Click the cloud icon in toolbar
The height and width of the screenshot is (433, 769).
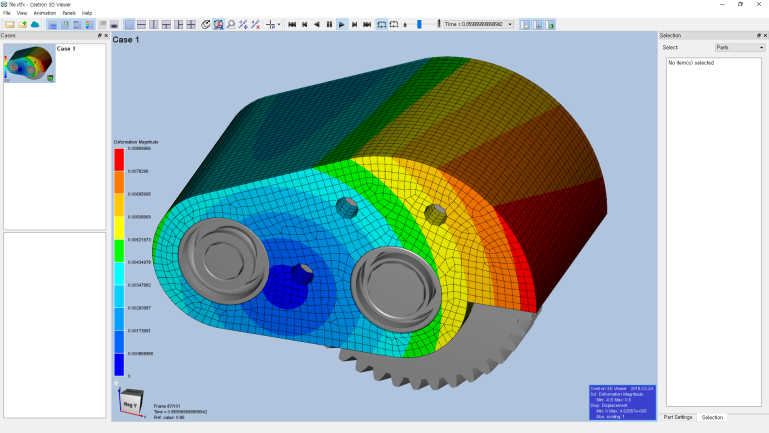point(35,24)
